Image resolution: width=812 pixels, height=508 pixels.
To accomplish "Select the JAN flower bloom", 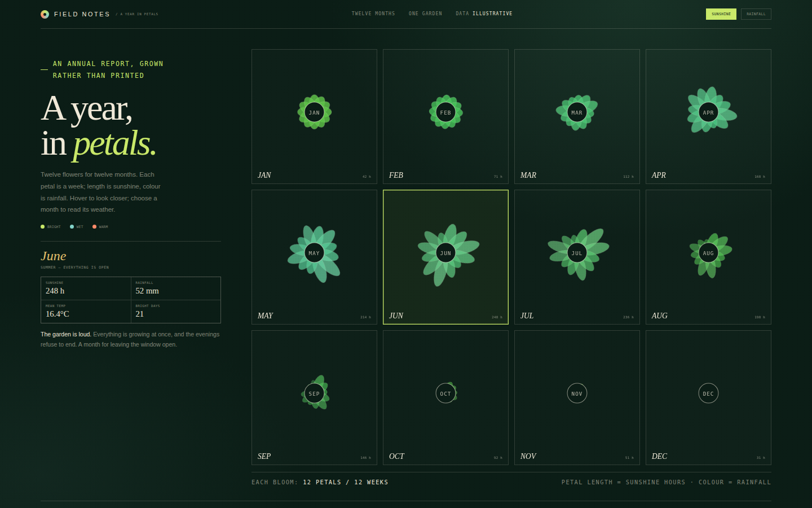I will click(314, 112).
